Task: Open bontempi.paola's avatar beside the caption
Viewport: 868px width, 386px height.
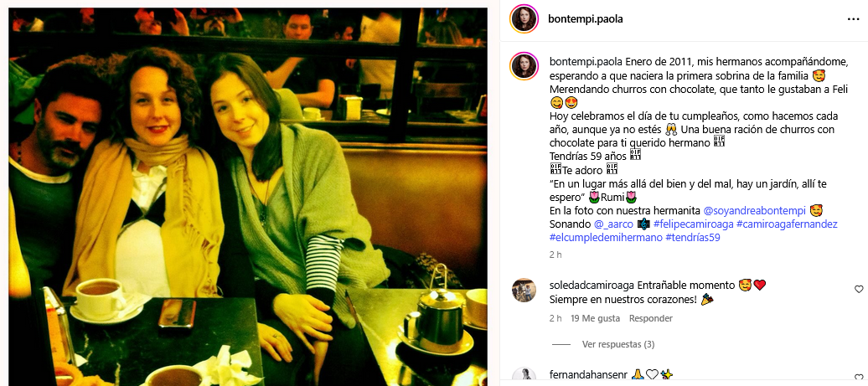Action: pyautogui.click(x=524, y=66)
